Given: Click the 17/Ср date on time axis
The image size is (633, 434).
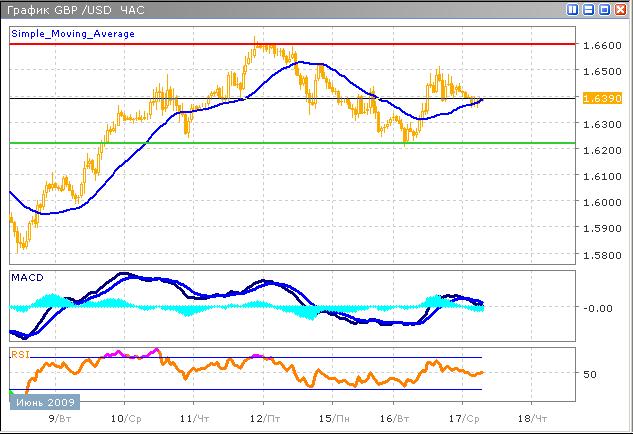Looking at the screenshot, I should 462,418.
